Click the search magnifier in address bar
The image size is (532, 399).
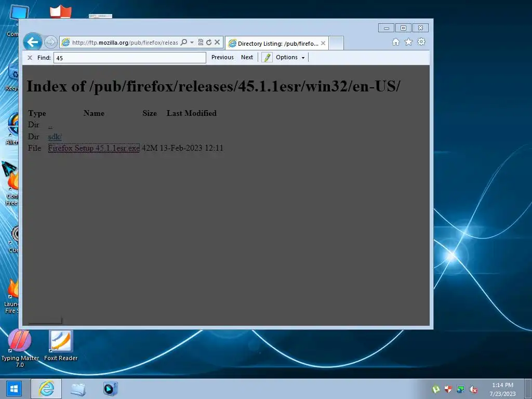click(x=183, y=42)
